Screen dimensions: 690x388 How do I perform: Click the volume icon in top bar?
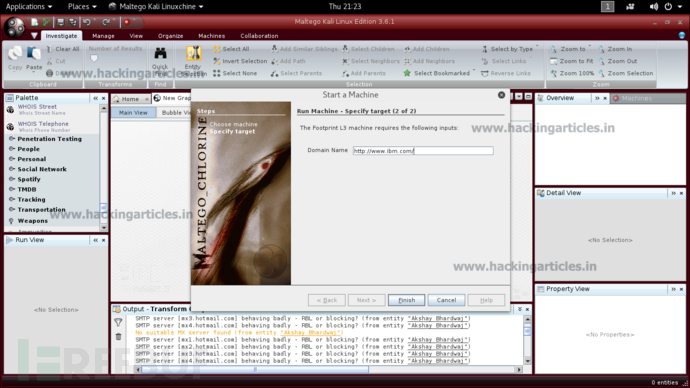(x=653, y=7)
